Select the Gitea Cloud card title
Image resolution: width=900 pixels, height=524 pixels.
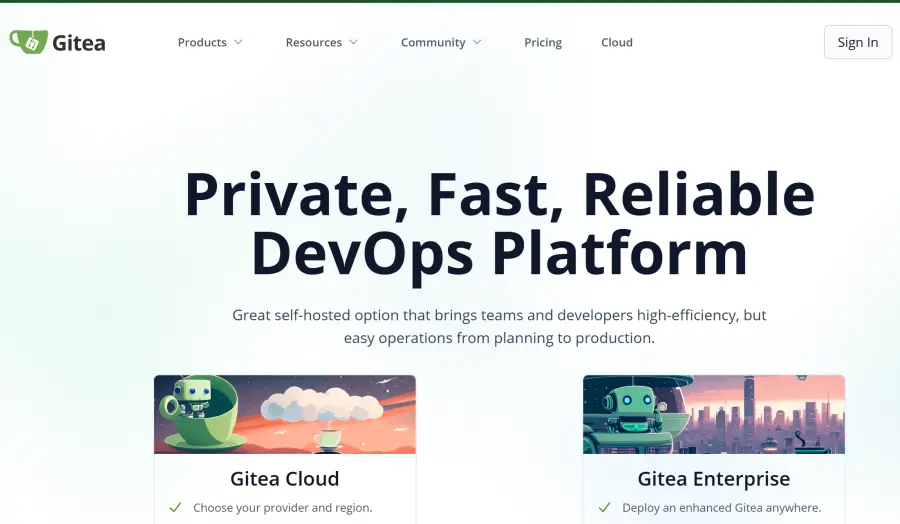coord(285,479)
